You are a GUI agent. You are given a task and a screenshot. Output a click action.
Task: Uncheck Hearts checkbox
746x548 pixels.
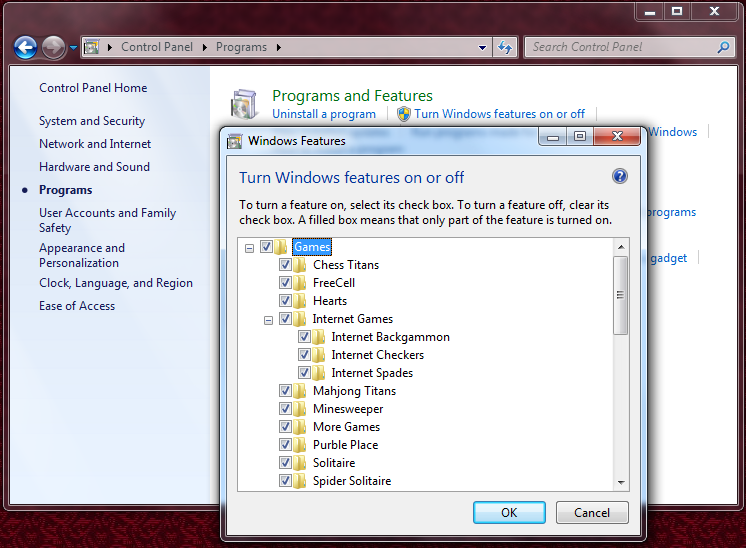(285, 301)
